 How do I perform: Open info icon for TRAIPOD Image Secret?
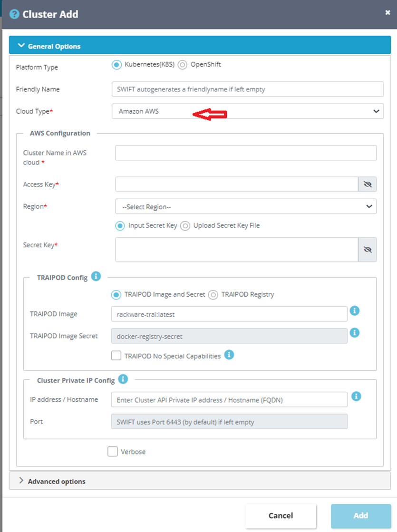click(x=355, y=332)
